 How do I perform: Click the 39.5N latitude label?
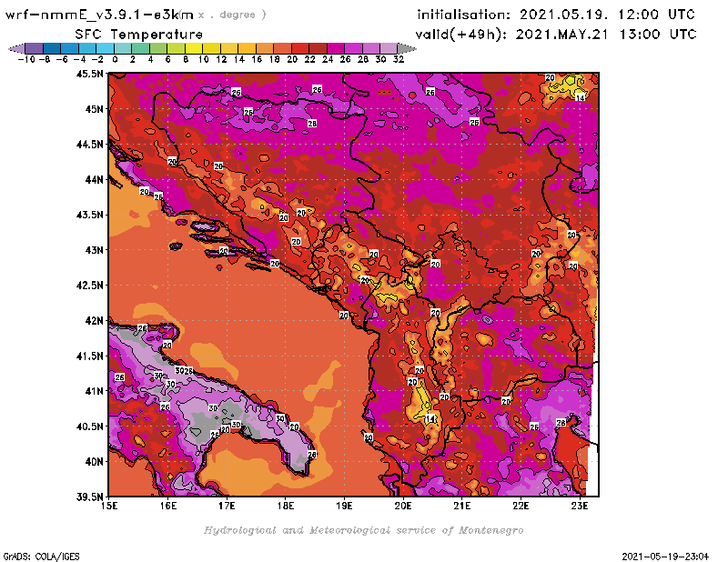pos(90,497)
